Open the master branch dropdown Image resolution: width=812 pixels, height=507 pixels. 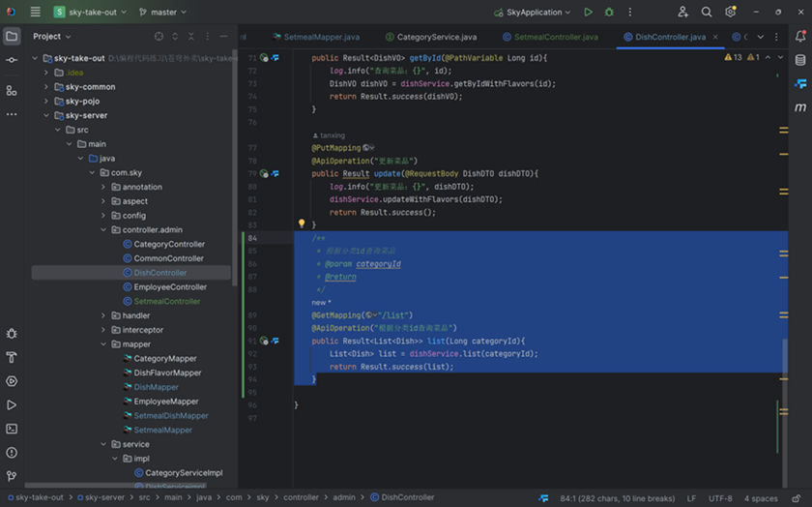pyautogui.click(x=162, y=12)
